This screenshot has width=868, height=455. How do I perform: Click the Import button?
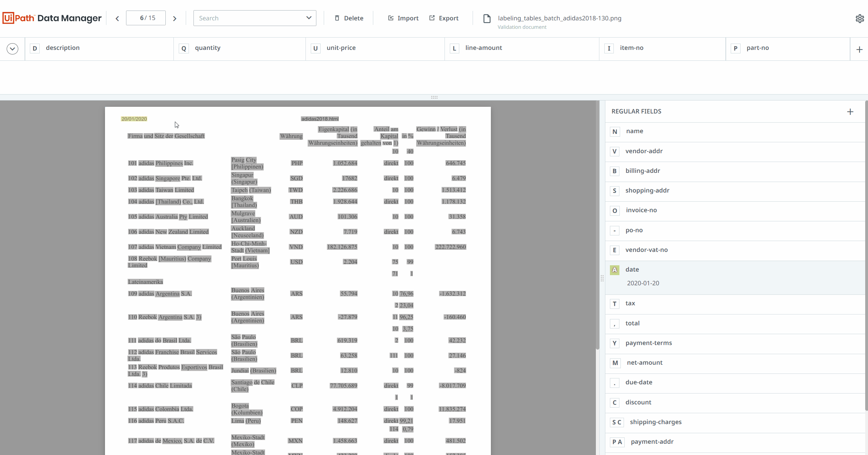(x=403, y=18)
